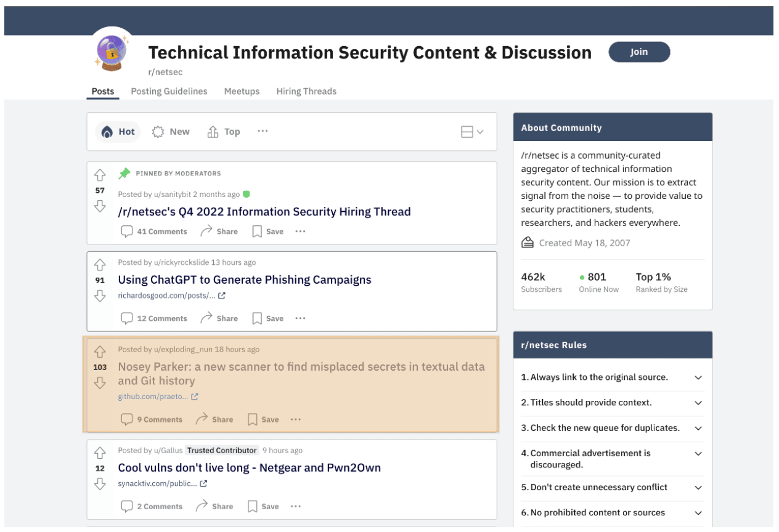Viewport: 779px width, 532px height.
Task: Visit the synacktiv.com external link
Action: click(x=162, y=483)
